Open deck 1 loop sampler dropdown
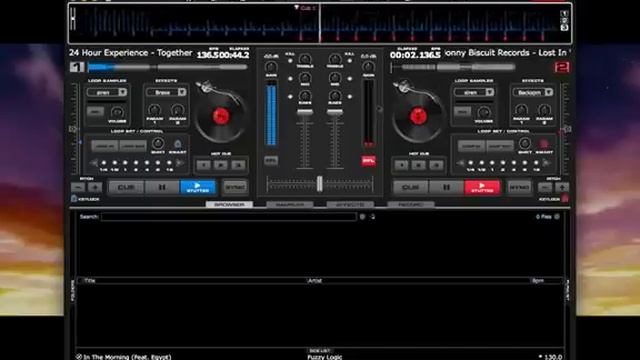 click(x=107, y=92)
